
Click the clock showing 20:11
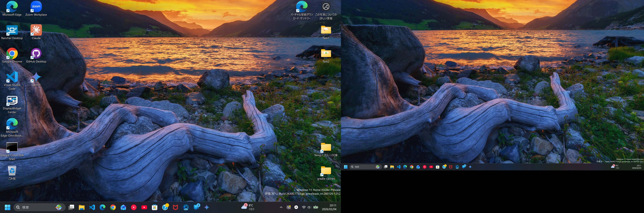(329, 207)
